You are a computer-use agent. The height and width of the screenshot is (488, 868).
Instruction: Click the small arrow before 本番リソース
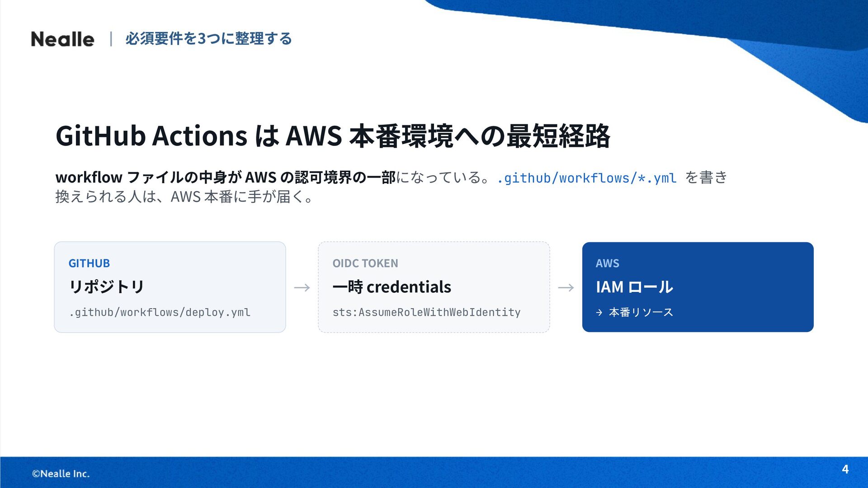click(599, 312)
